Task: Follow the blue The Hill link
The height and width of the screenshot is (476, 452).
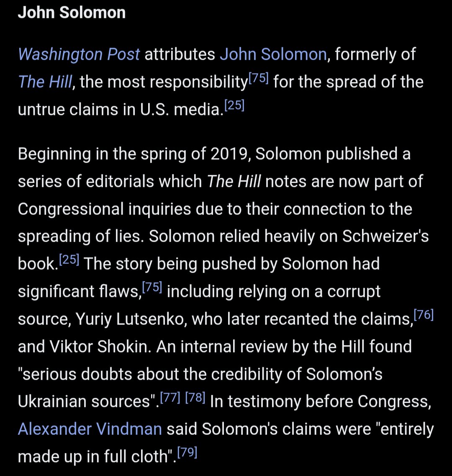Action: click(x=45, y=82)
